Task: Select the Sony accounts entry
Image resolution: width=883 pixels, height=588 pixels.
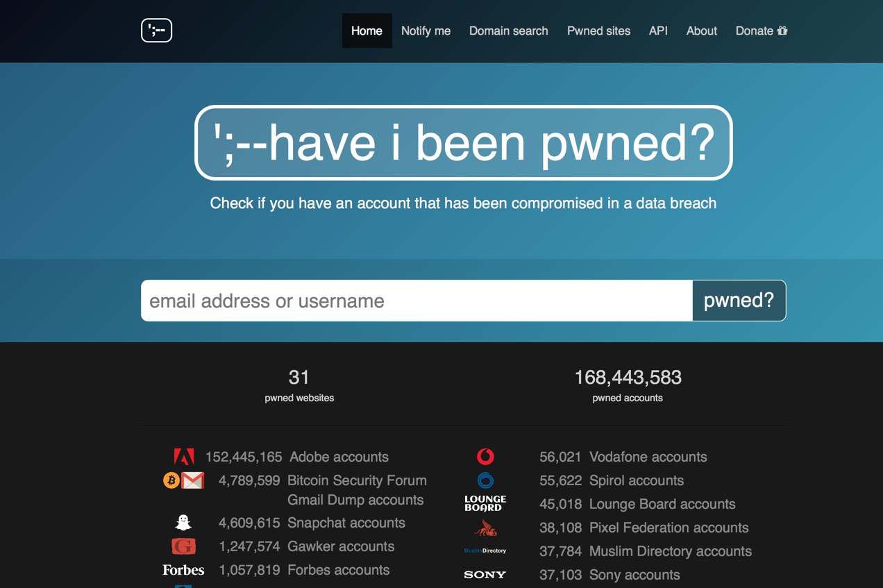Action: click(634, 575)
